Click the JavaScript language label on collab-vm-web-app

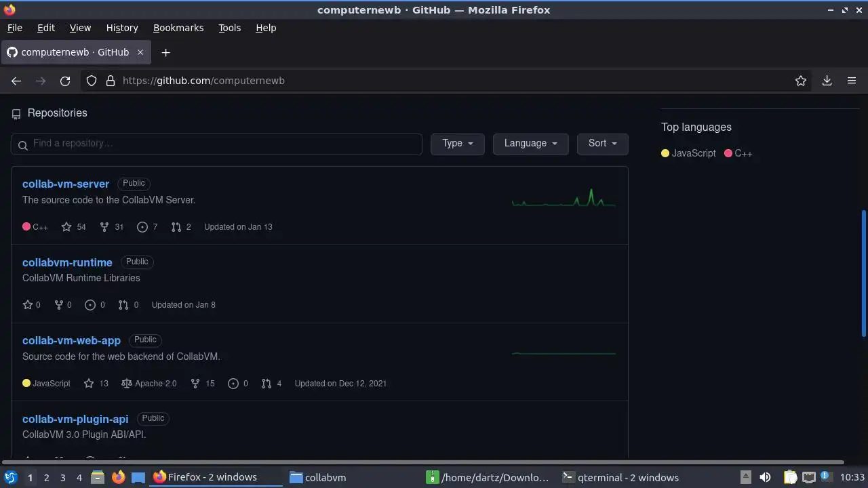46,384
